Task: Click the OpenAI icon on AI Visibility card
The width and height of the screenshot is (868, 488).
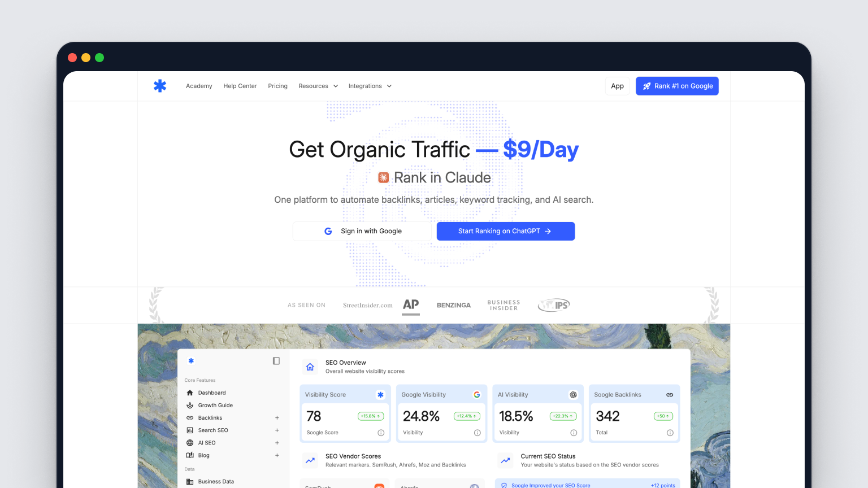Action: tap(573, 394)
